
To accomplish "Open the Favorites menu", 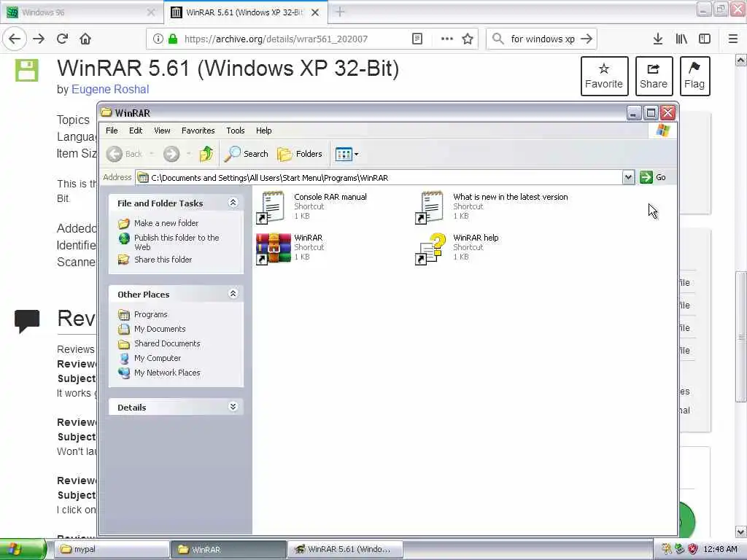I will coord(198,131).
